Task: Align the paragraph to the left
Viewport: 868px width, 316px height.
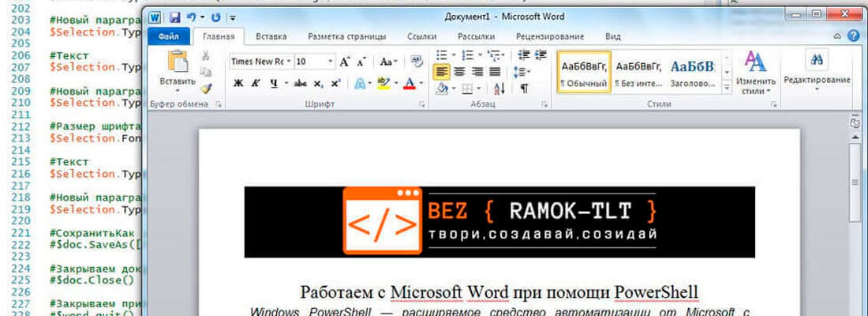Action: [x=441, y=72]
